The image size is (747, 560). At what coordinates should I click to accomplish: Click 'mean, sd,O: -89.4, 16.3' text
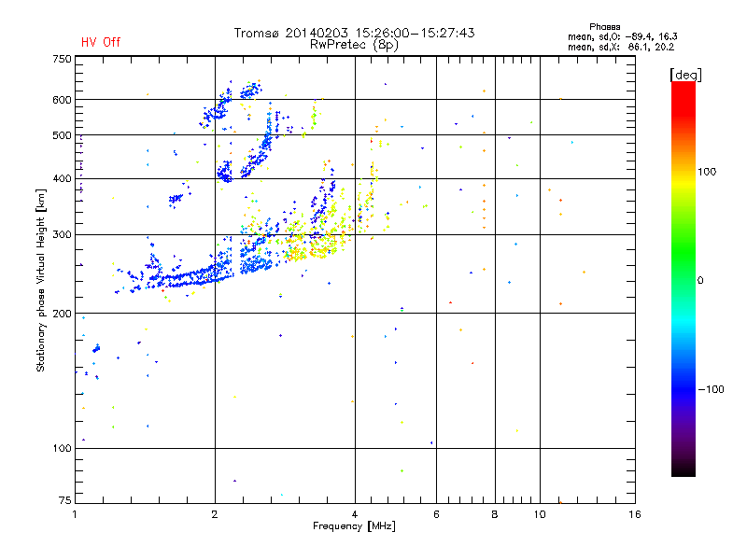[x=622, y=36]
